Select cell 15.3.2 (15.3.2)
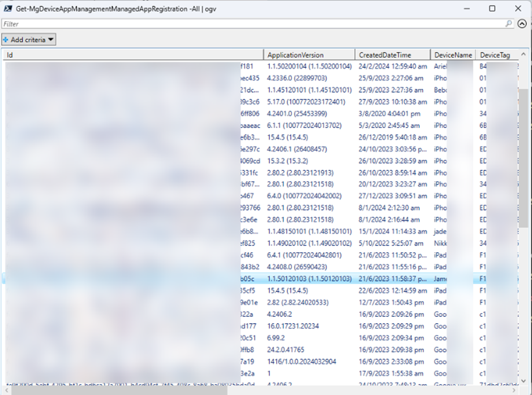The height and width of the screenshot is (395, 532). point(288,161)
